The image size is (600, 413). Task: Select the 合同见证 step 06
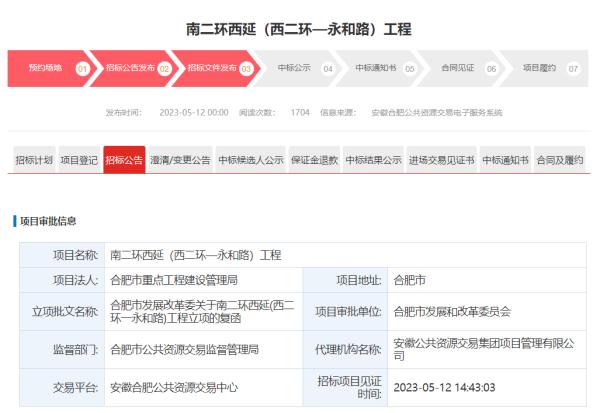pos(459,69)
